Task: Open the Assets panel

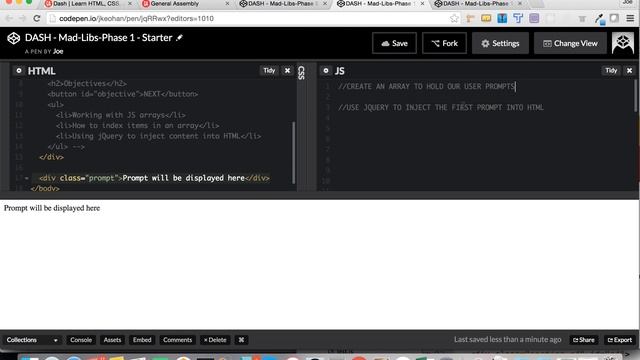Action: click(x=112, y=340)
